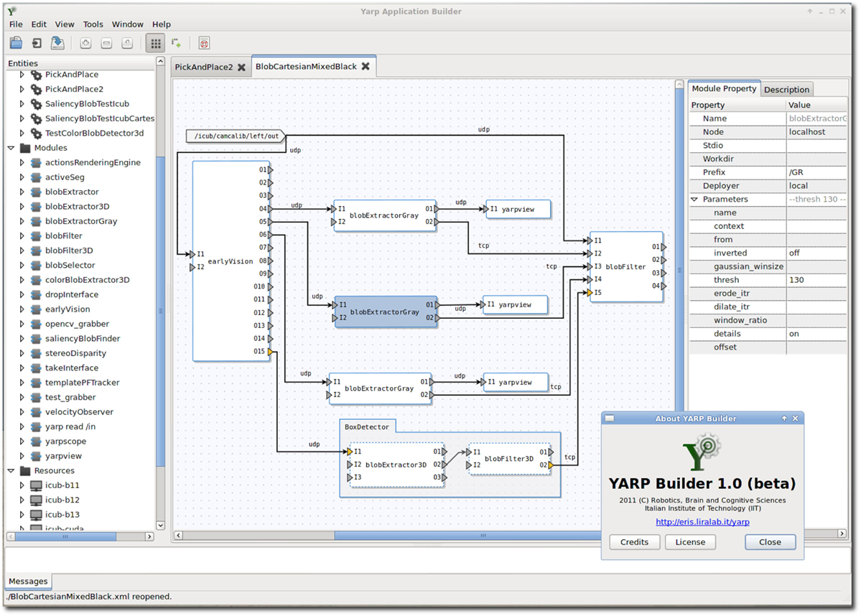Collapse the Parameters property group

(694, 200)
